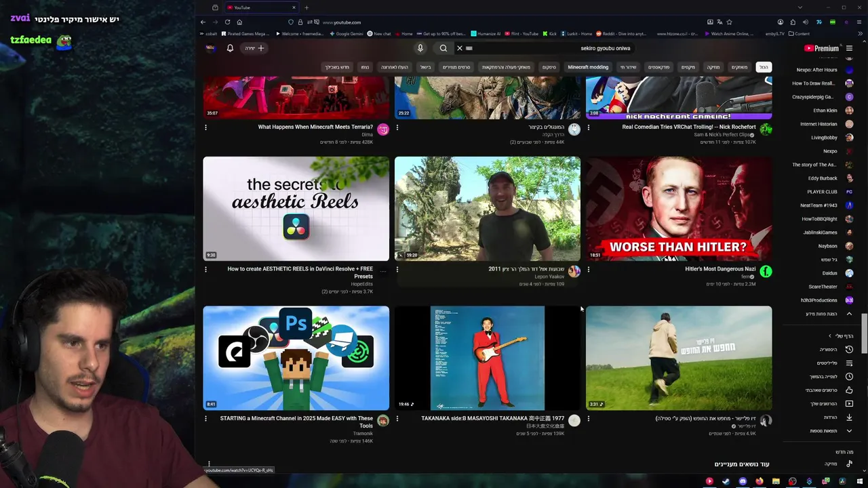The image size is (868, 488).
Task: Select the הכל category chip
Action: point(764,67)
